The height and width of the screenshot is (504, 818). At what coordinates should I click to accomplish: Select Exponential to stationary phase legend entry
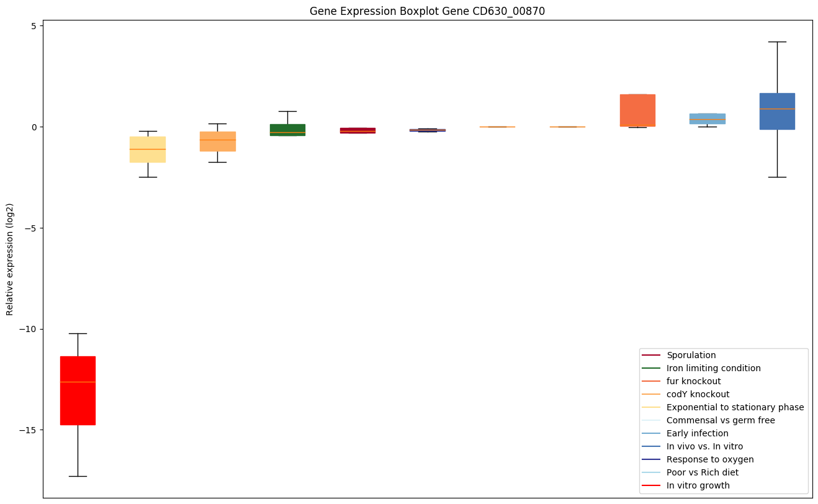(x=735, y=407)
